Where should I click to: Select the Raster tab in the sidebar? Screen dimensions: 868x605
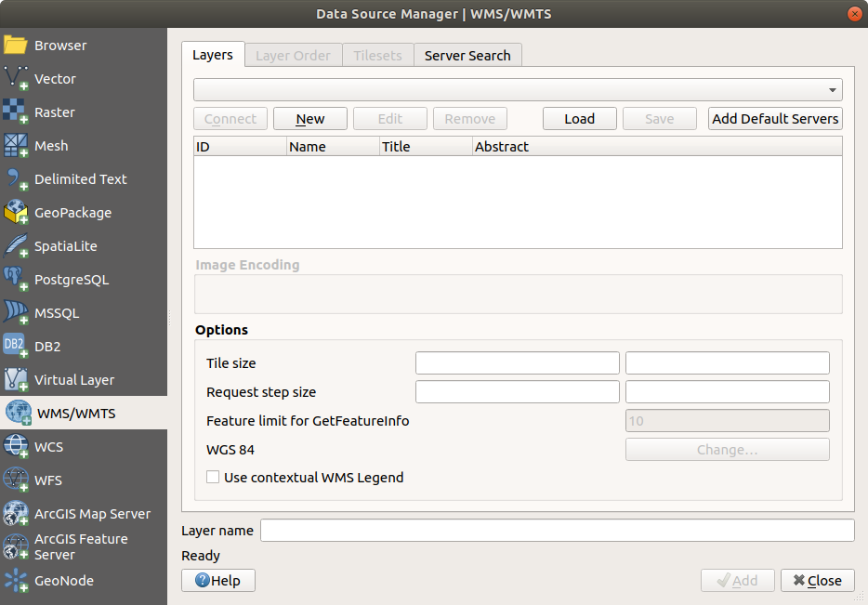coord(59,112)
